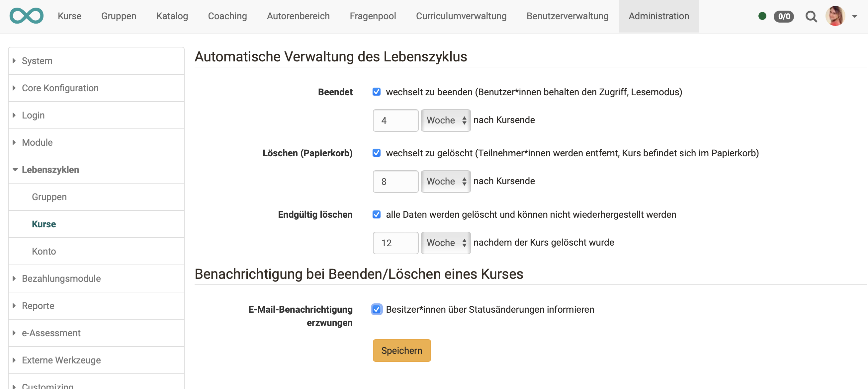Collapse the Lebenszyklen section

[x=96, y=169]
